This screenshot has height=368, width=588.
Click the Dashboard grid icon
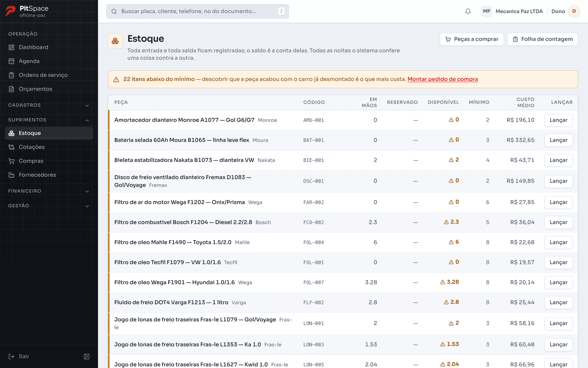point(11,47)
